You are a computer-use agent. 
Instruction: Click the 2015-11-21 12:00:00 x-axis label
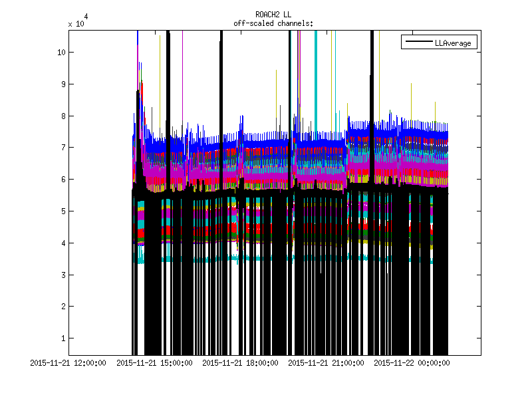[69, 363]
